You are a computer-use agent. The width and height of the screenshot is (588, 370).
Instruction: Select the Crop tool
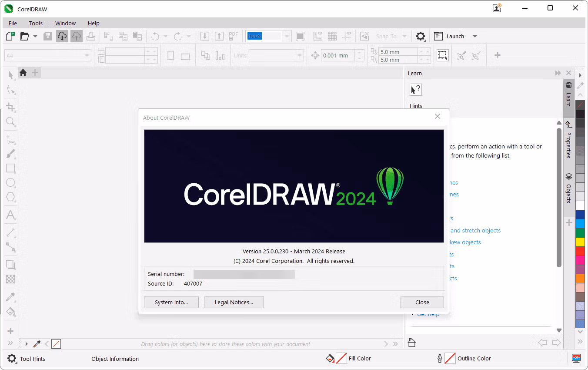coord(11,107)
